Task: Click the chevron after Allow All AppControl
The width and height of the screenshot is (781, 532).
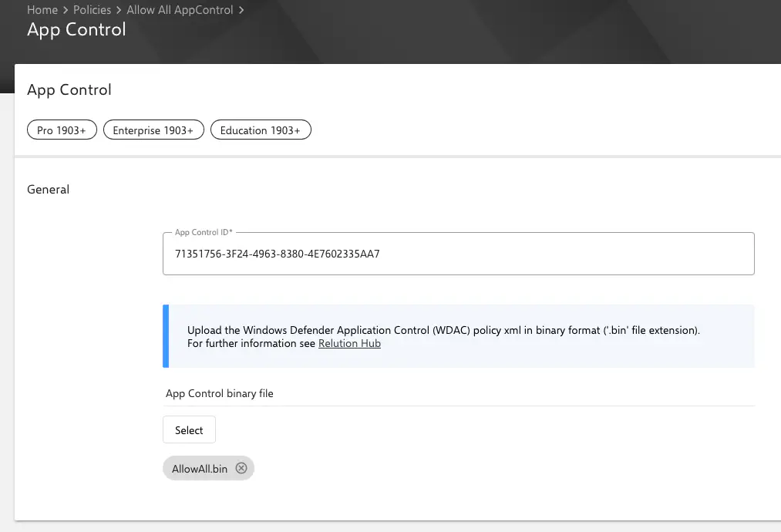Action: (x=241, y=10)
